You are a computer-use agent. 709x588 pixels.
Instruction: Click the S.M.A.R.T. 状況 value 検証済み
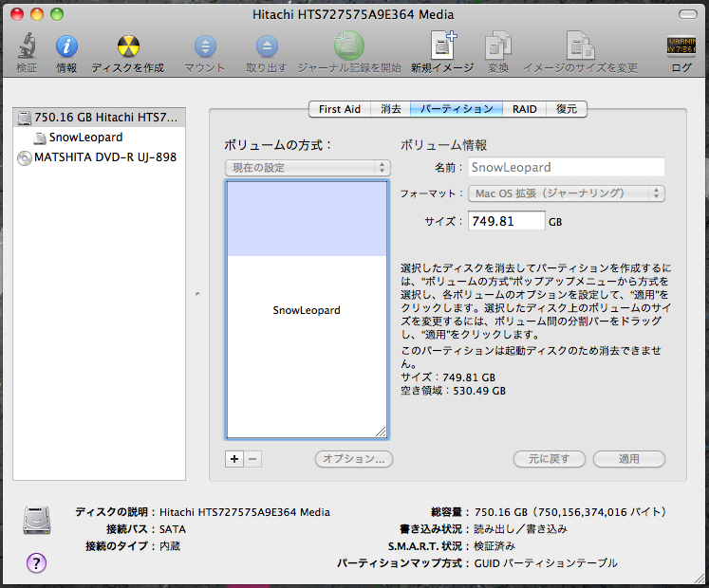[x=494, y=546]
